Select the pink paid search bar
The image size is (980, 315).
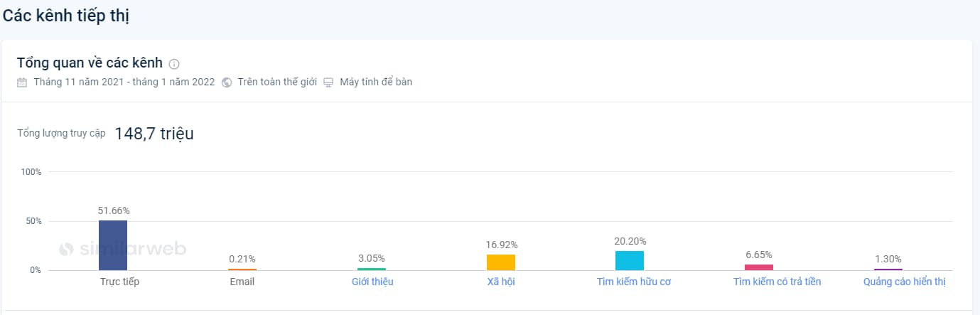point(758,267)
